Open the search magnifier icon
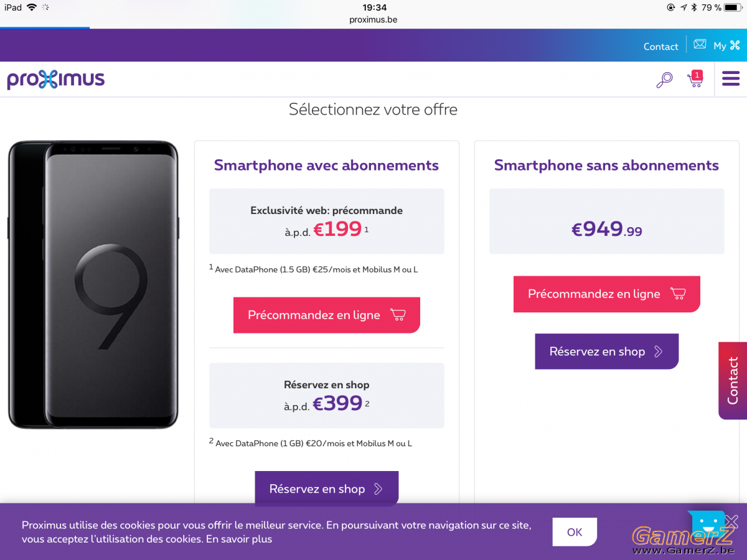This screenshot has width=747, height=560. click(x=664, y=80)
